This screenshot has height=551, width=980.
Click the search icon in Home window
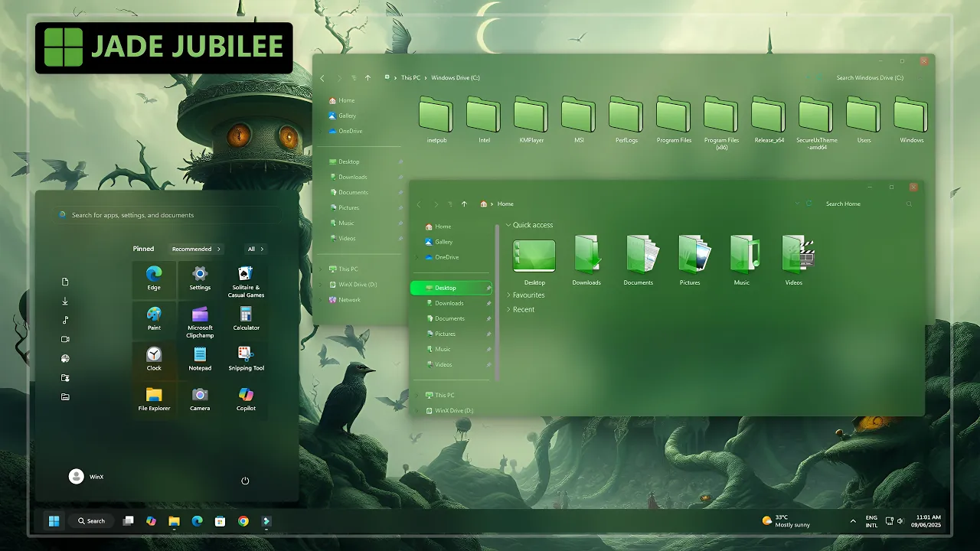909,204
